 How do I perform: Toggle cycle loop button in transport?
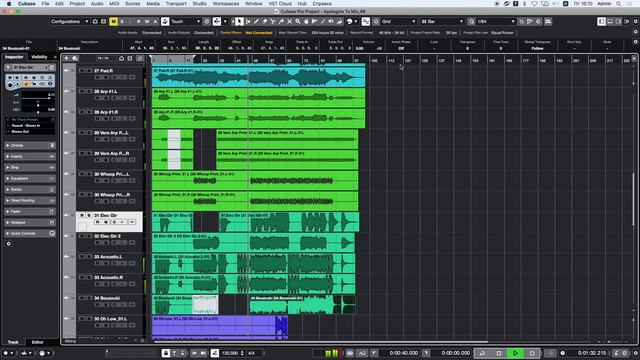(482, 353)
